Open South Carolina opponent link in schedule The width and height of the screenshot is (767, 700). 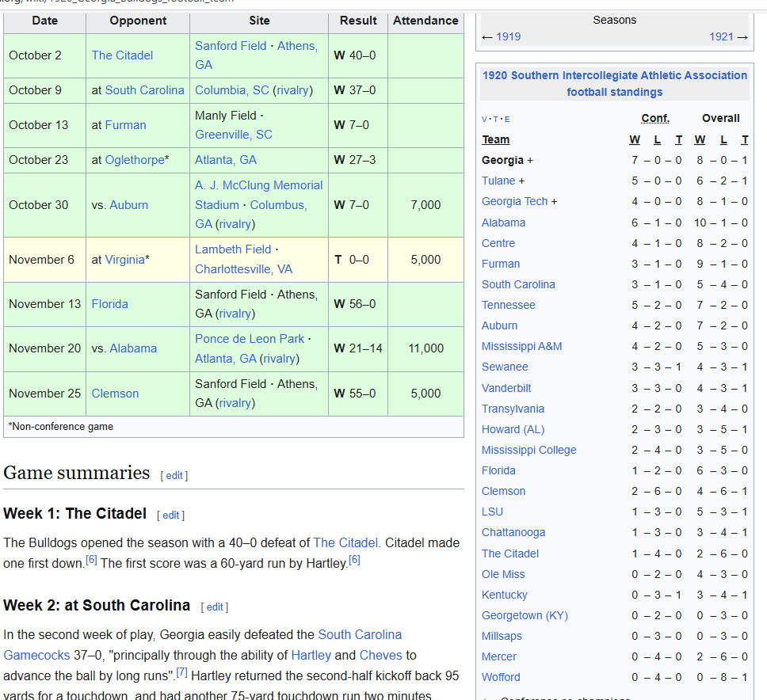tap(144, 90)
